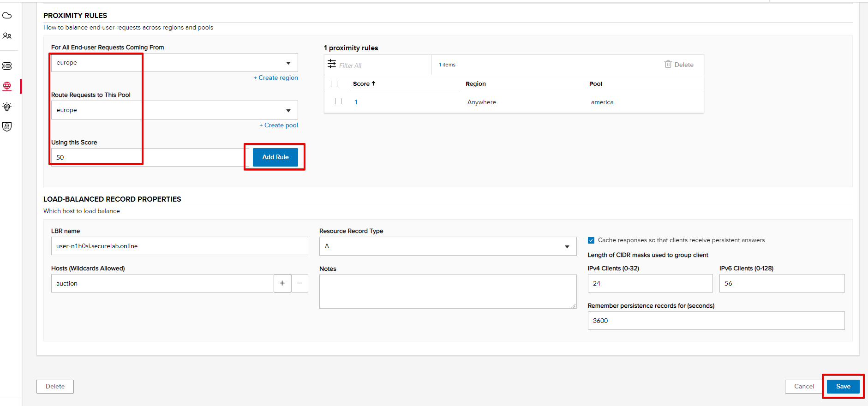Click the Region column header
This screenshot has width=868, height=406.
pos(476,84)
